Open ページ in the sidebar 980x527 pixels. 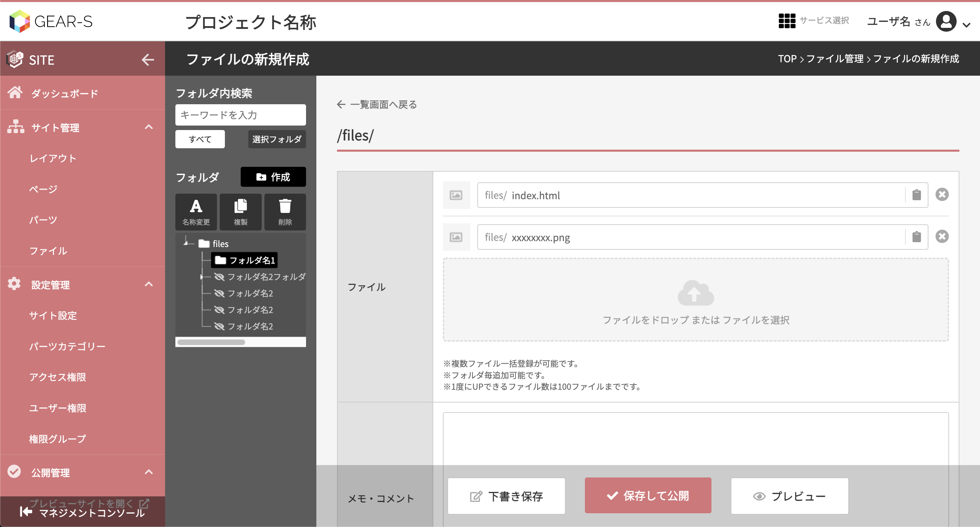[43, 189]
